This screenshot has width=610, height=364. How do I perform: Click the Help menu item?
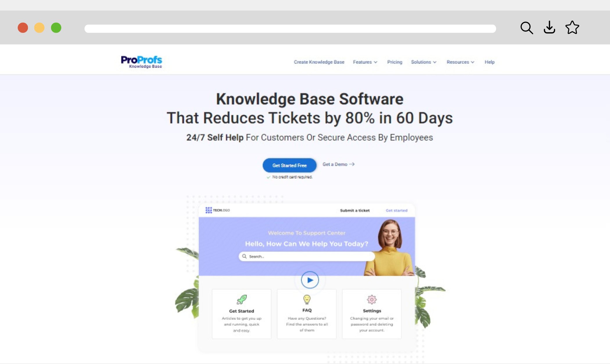489,62
